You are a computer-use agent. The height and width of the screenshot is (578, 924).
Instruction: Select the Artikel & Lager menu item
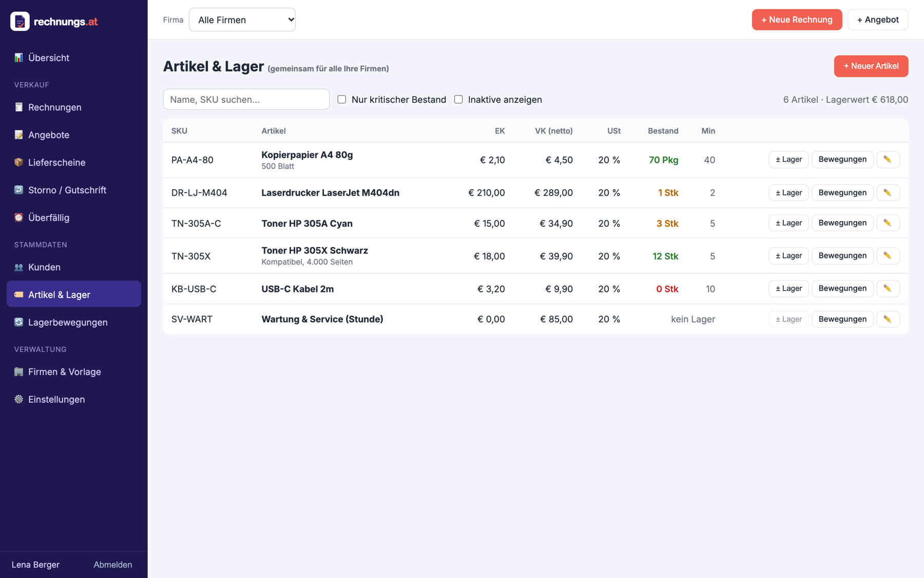click(x=73, y=294)
